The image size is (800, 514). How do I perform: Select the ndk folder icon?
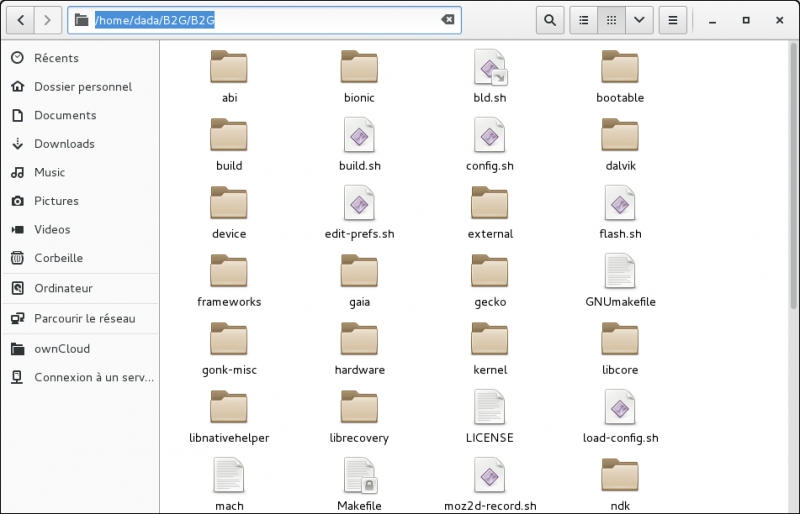(x=620, y=475)
